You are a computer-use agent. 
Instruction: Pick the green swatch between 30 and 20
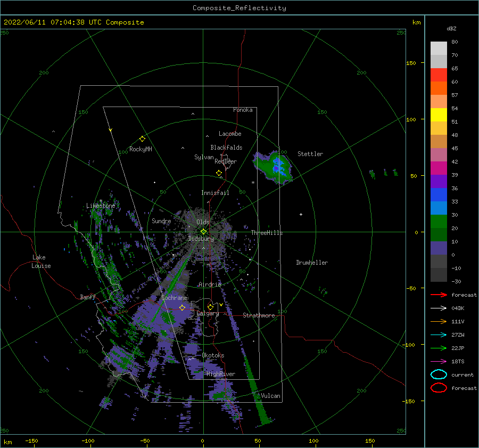(439, 222)
